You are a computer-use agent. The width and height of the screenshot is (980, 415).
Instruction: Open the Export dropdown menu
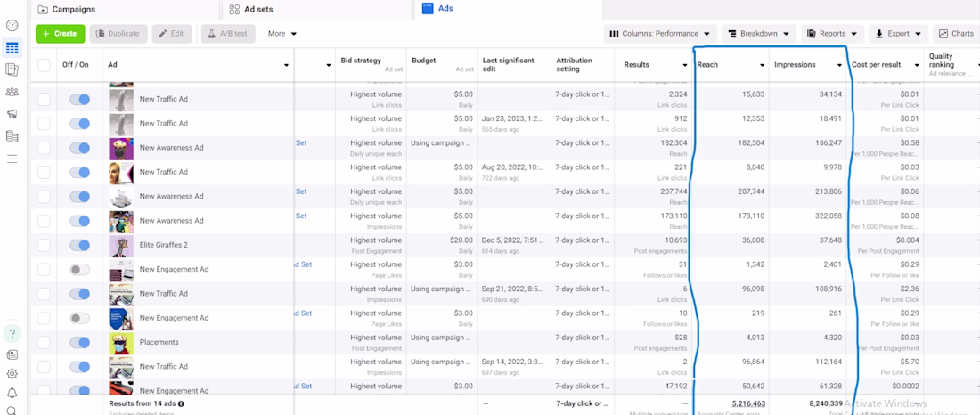tap(898, 34)
